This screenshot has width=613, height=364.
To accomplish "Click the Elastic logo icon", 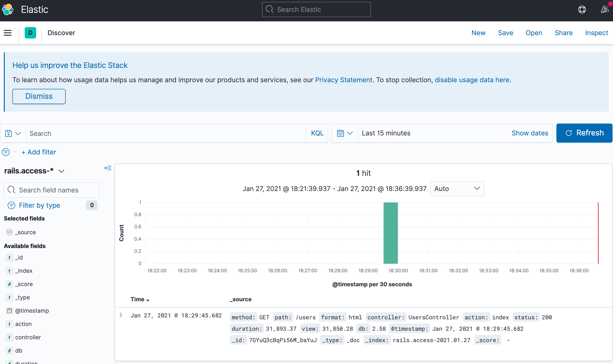I will 8,10.
